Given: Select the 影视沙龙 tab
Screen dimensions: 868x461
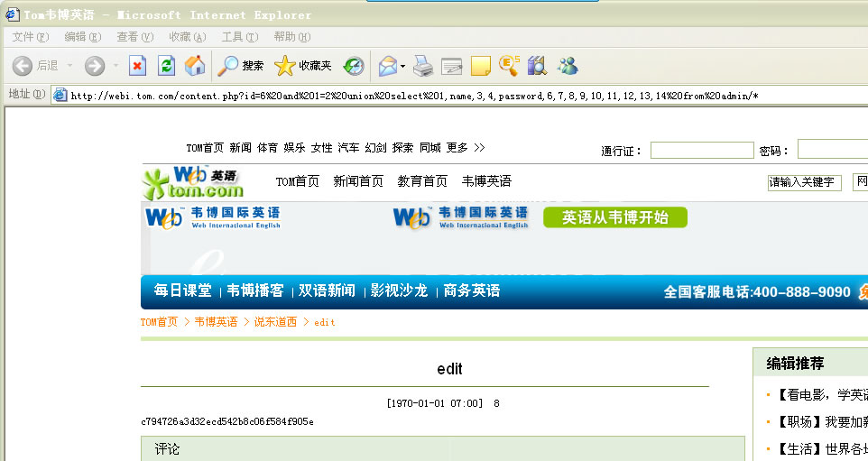Looking at the screenshot, I should (399, 290).
